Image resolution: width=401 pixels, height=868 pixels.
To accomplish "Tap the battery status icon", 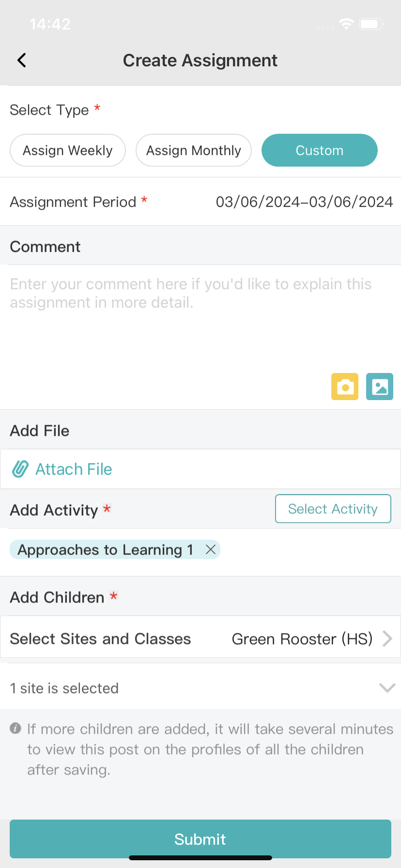I will click(x=371, y=24).
